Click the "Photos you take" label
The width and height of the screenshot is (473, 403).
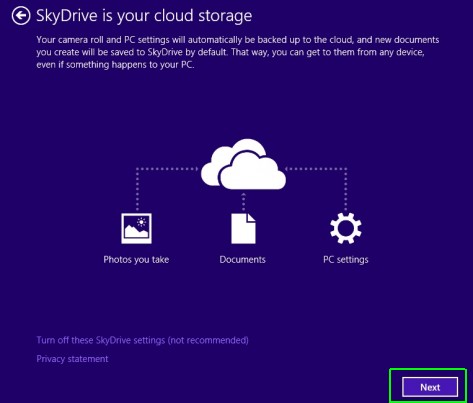tap(136, 260)
